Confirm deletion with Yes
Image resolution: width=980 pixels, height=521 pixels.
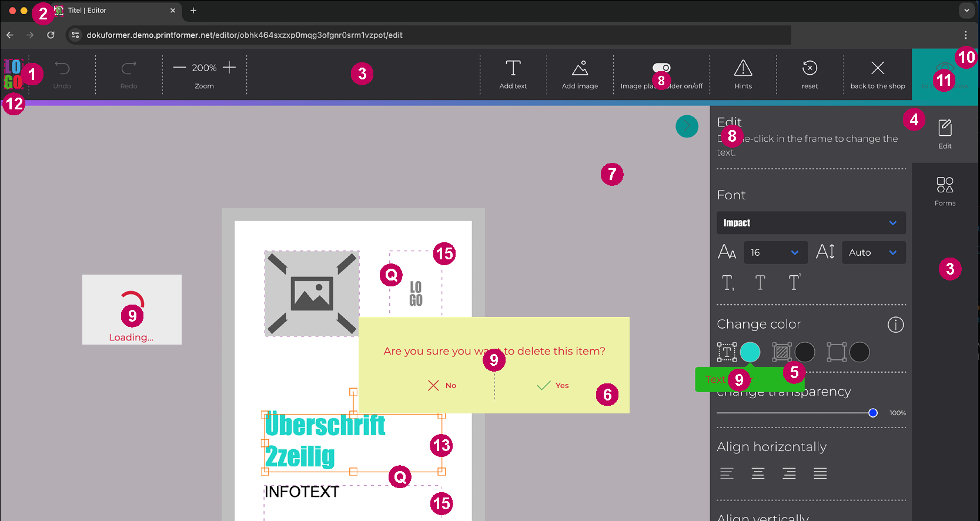point(553,385)
